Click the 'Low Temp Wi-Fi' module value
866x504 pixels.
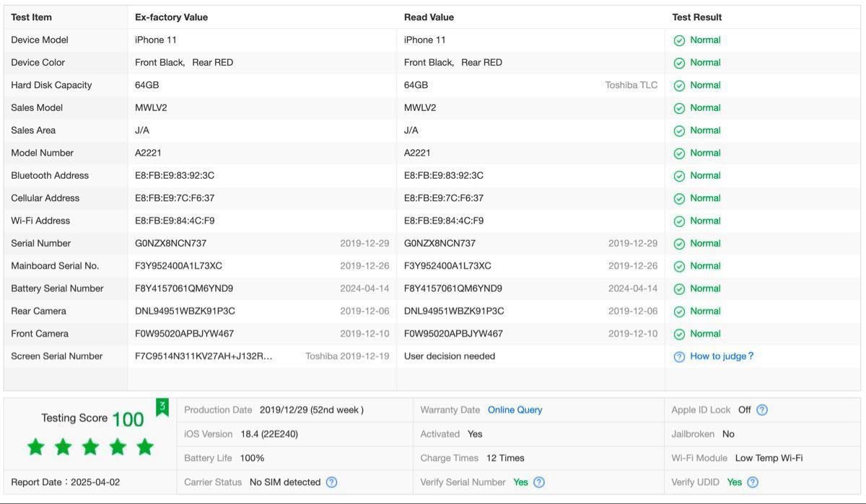click(769, 458)
